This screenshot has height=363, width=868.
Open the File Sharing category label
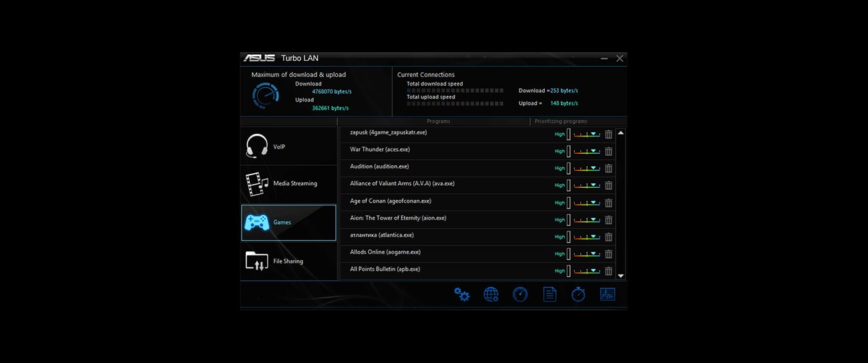coord(288,261)
